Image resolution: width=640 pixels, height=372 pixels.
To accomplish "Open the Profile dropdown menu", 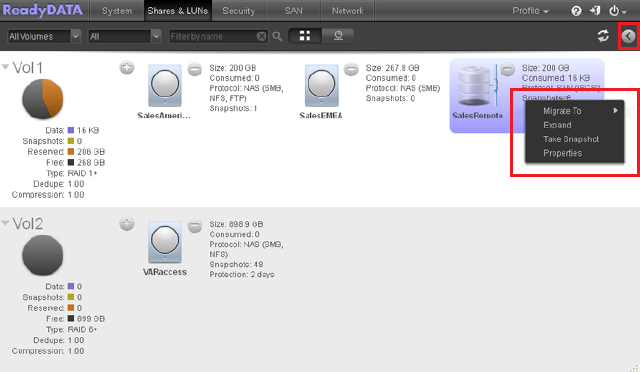I will [530, 11].
